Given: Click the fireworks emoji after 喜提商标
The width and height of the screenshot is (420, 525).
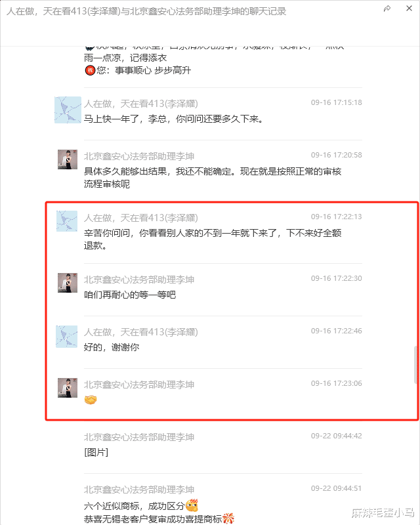Looking at the screenshot, I should coord(228,518).
